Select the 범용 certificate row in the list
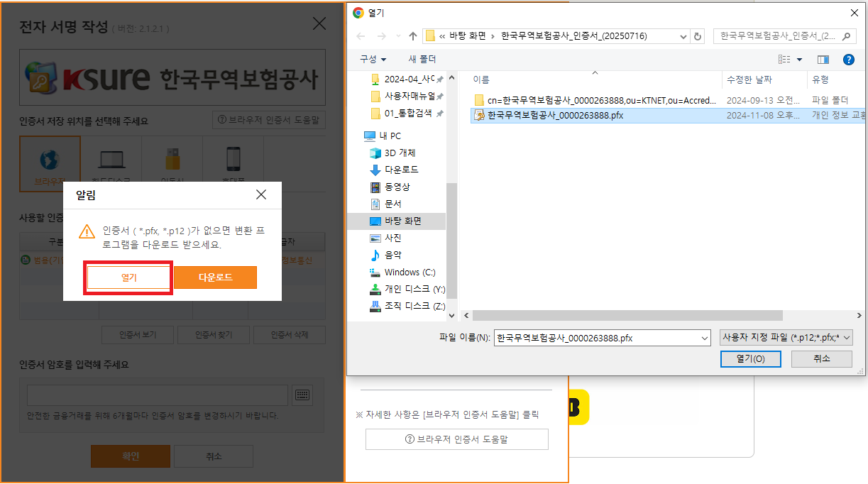The height and width of the screenshot is (484, 868). (172, 260)
